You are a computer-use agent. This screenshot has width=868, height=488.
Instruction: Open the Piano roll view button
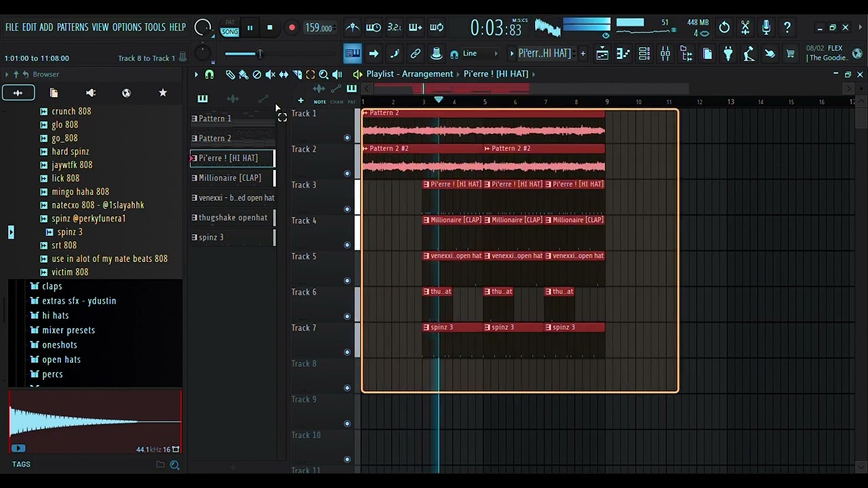(623, 54)
